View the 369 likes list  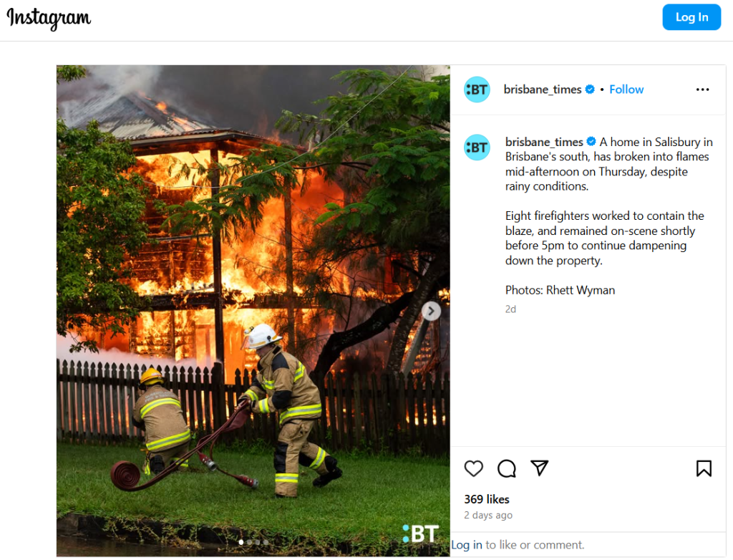click(x=487, y=499)
